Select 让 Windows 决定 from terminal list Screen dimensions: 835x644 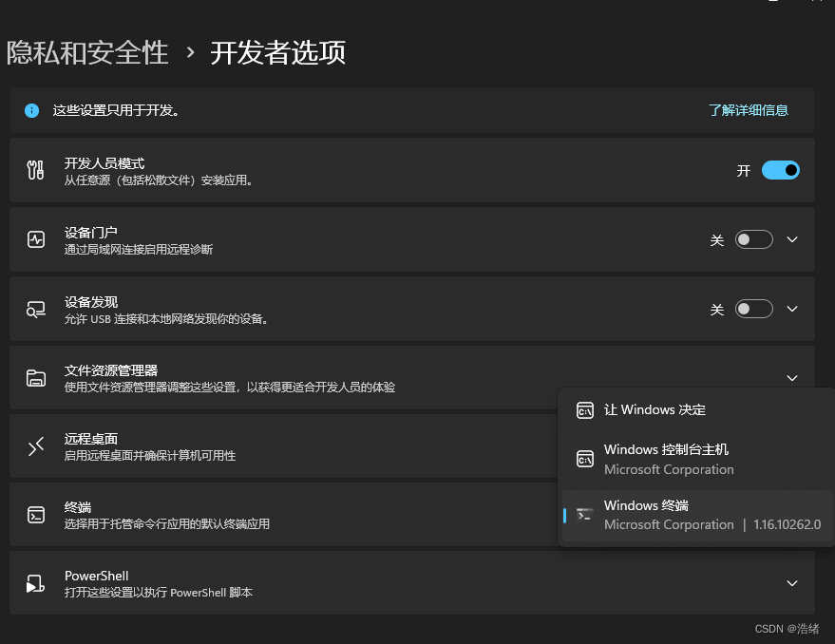(655, 410)
